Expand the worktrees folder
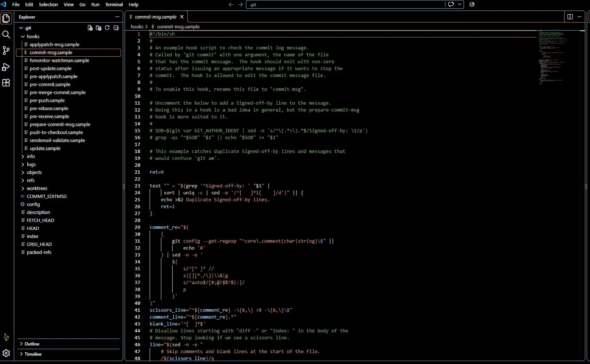590x364 pixels. [23, 188]
